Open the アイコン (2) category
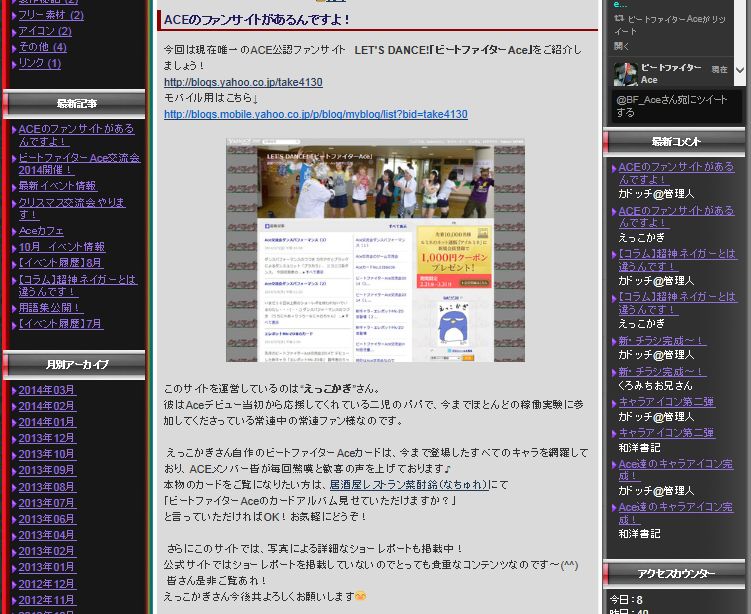 tap(45, 31)
